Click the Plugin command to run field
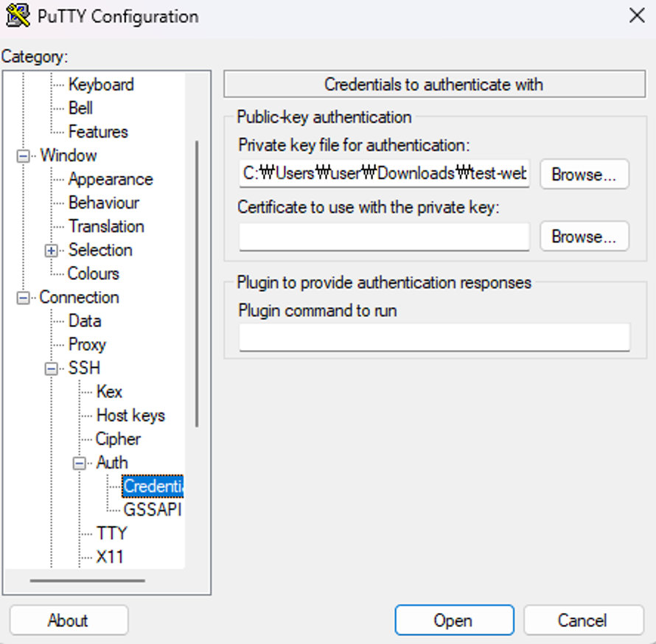656x644 pixels. pos(435,337)
